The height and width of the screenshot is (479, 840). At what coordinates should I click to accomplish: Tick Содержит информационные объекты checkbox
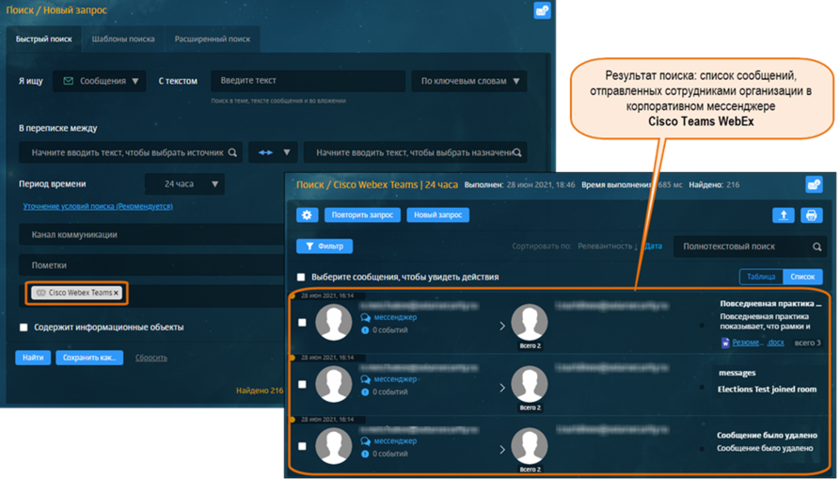click(23, 327)
